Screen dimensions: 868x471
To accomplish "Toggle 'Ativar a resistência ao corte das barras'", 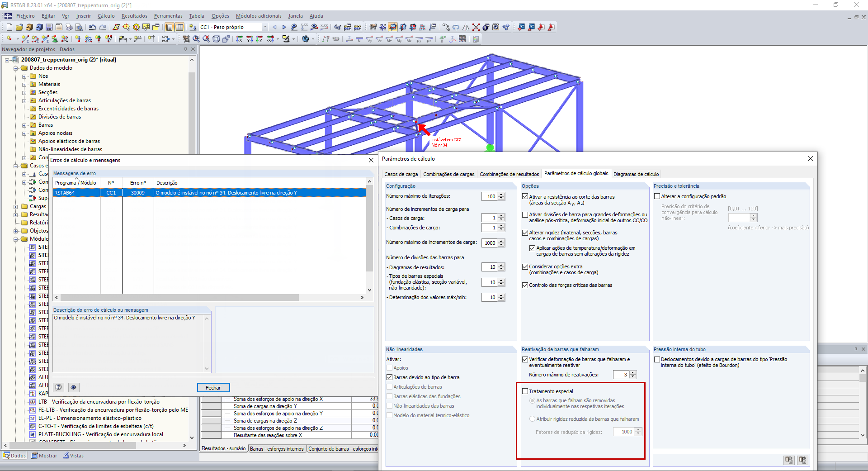I will (x=525, y=196).
